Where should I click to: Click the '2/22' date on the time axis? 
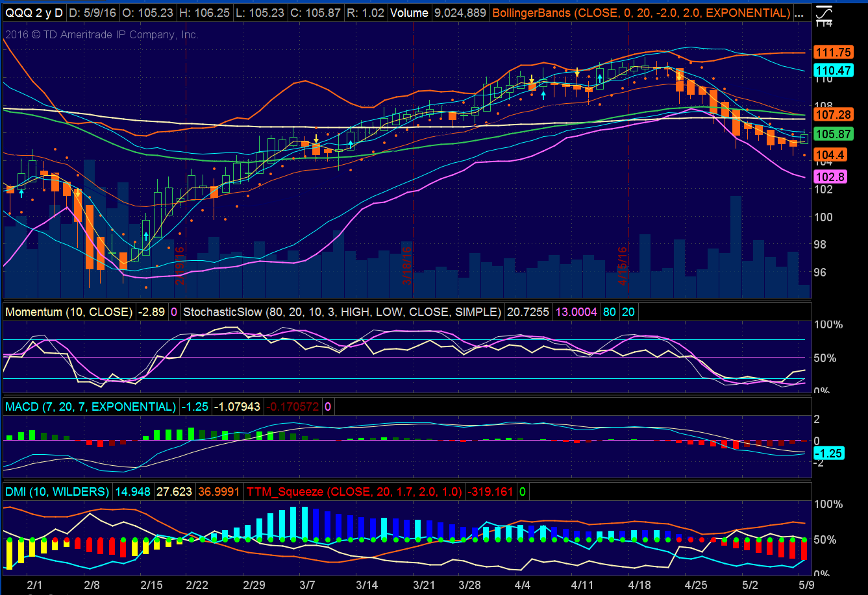point(197,585)
